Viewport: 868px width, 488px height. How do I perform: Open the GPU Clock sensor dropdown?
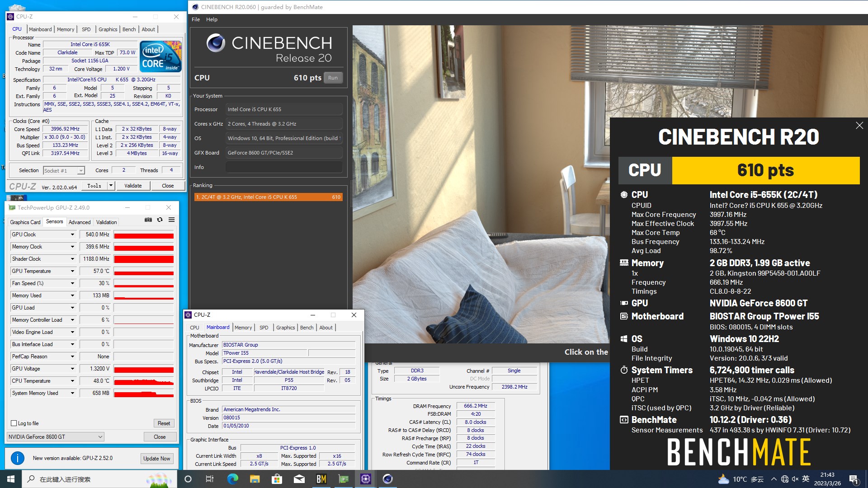72,235
